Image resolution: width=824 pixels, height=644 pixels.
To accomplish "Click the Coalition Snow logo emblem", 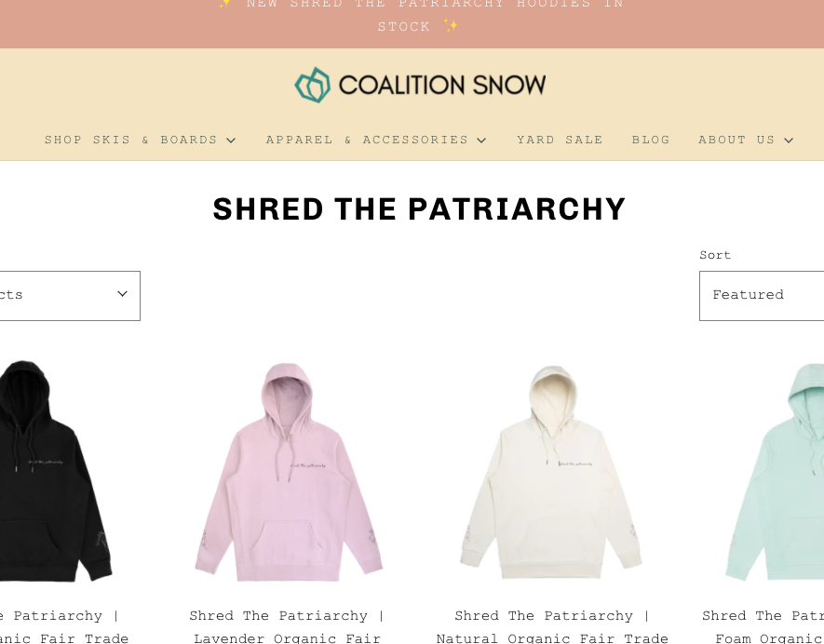I will 313,85.
